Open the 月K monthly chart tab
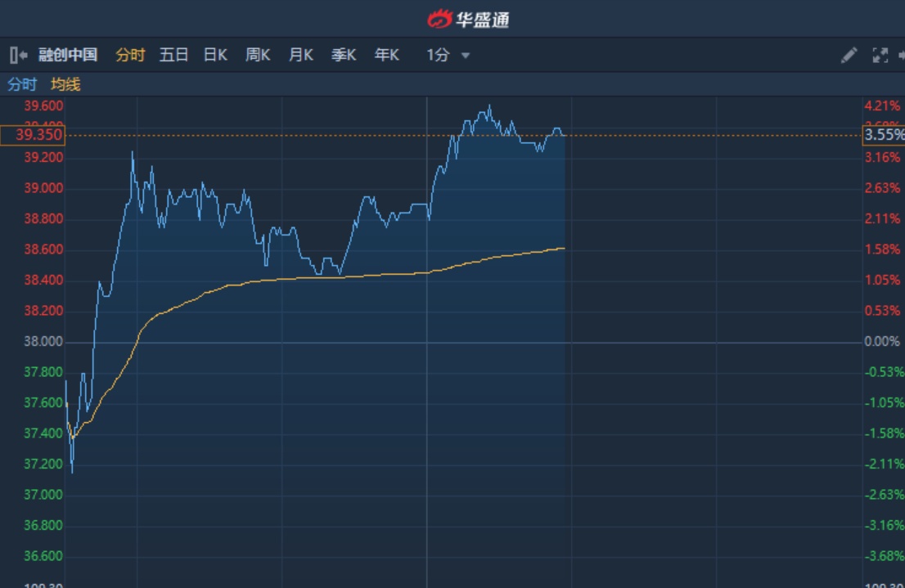 coord(300,56)
